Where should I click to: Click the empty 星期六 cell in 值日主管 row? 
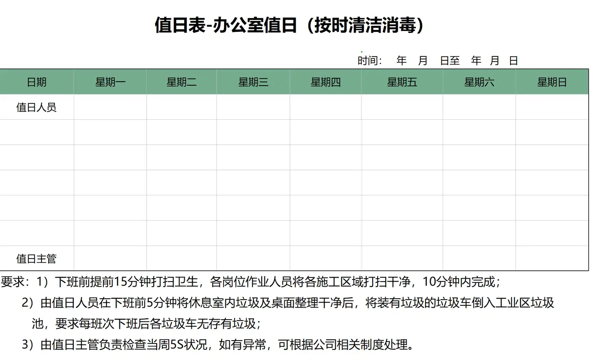point(479,258)
